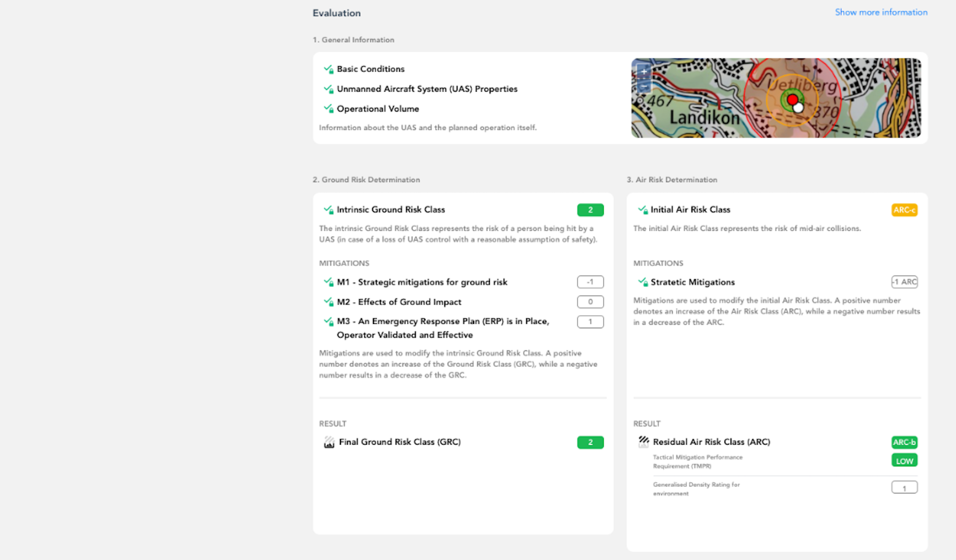Viewport: 956px width, 560px height.
Task: Click the Stratetic Mitigations status icon
Action: 643,282
